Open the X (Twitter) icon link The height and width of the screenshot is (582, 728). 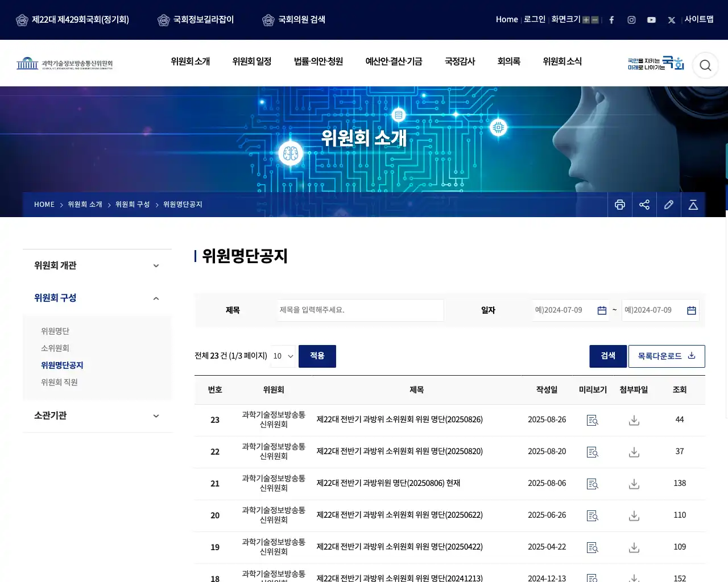point(672,20)
